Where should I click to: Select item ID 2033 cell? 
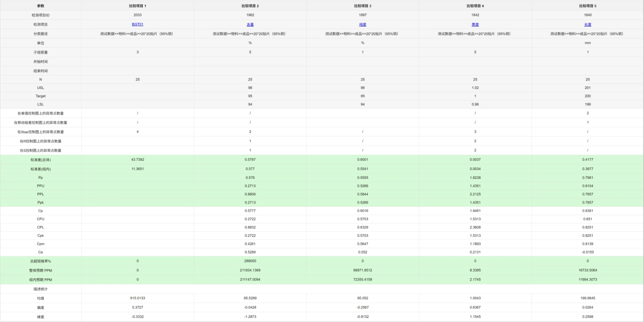click(137, 15)
